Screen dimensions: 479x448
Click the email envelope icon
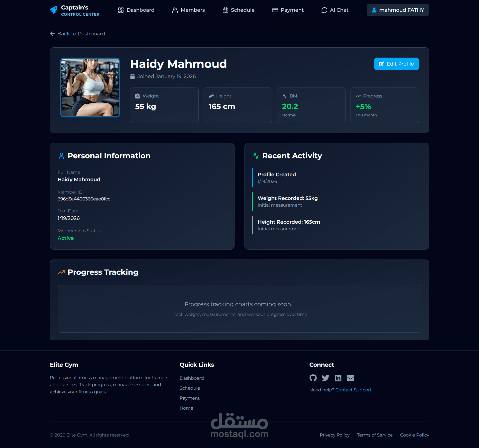tap(350, 378)
